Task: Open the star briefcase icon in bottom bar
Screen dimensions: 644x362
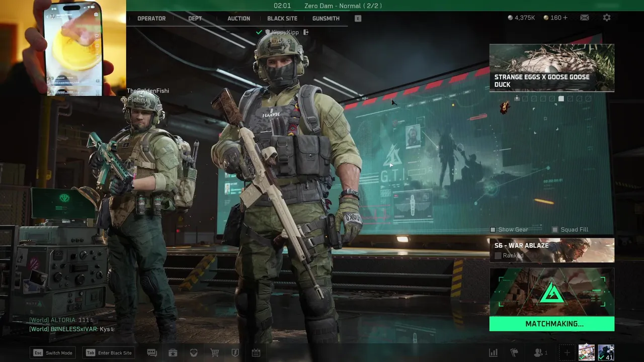Action: [173, 353]
